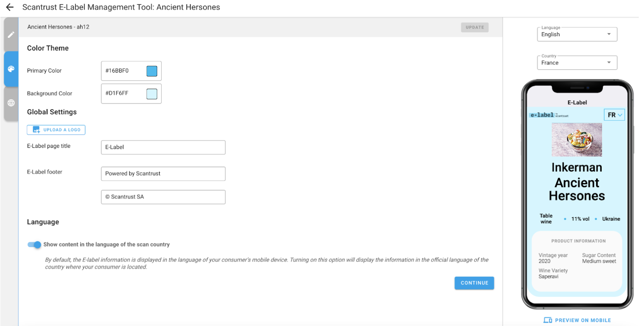Click 'Vintage year 2020' in preview
Viewport: 644px width, 326px height.
[x=553, y=258]
